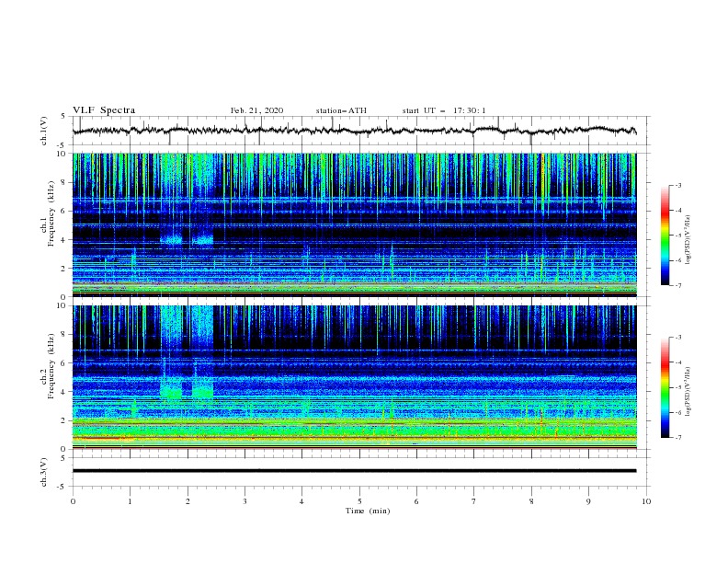This screenshot has height=563, width=728.
Task: Click the log(PSD) label beside ch.1 colorbar
Action: [x=688, y=240]
